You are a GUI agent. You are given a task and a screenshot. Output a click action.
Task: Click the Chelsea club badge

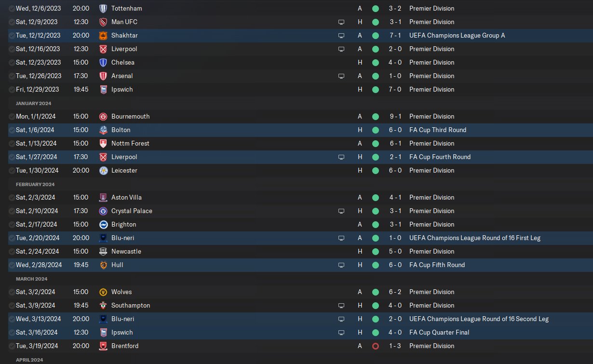(103, 62)
